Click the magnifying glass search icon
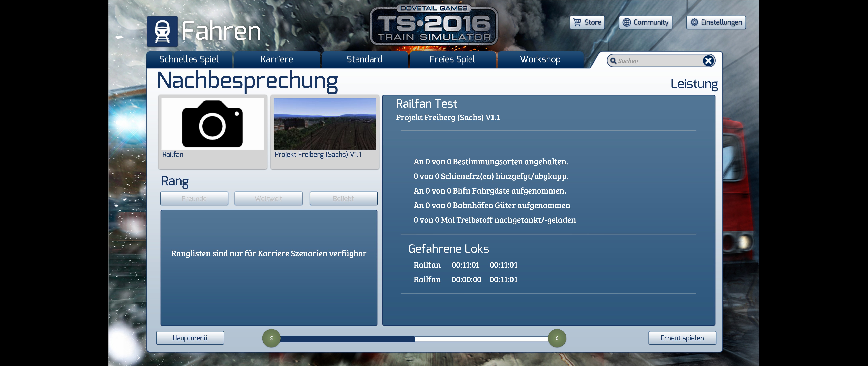The height and width of the screenshot is (366, 868). coord(613,61)
